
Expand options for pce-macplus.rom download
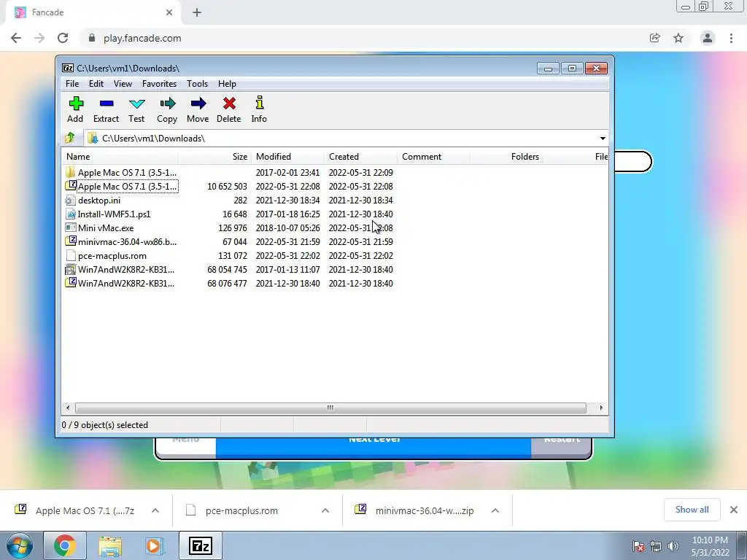point(325,510)
